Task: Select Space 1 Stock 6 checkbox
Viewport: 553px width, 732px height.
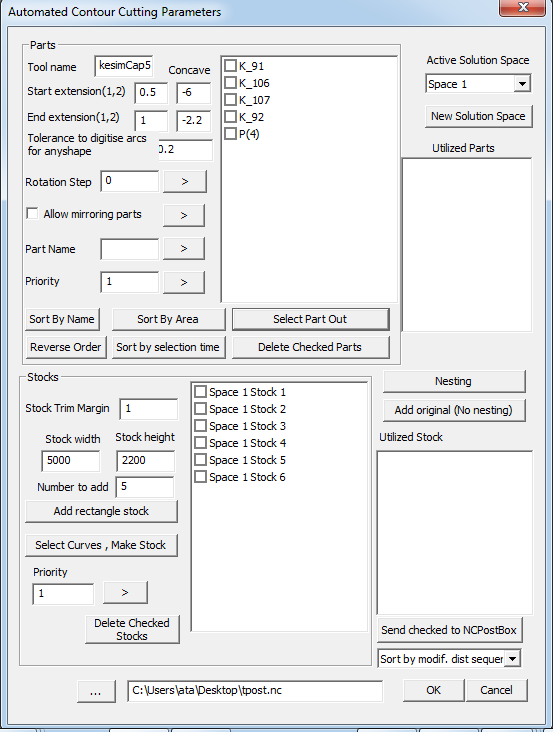Action: (x=200, y=477)
